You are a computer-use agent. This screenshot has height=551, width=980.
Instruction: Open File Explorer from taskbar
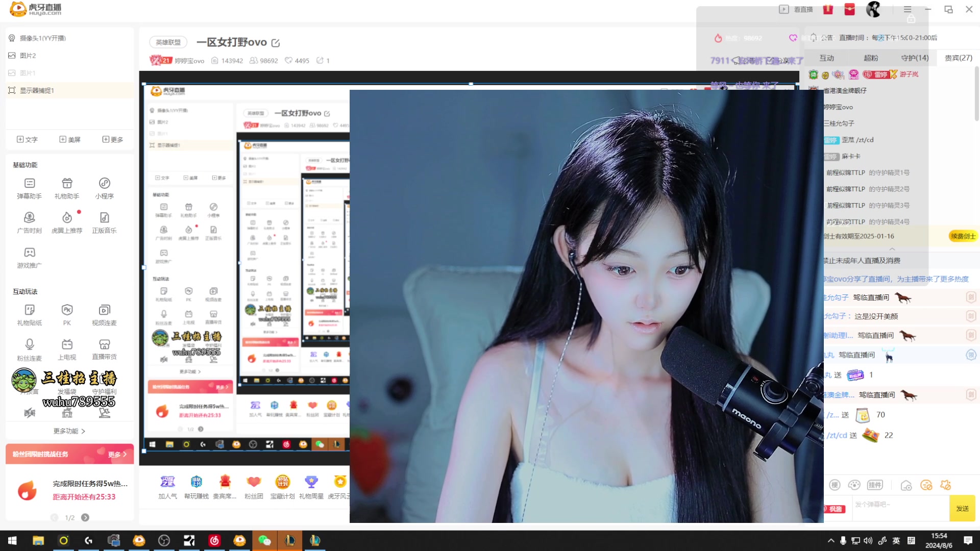click(38, 541)
